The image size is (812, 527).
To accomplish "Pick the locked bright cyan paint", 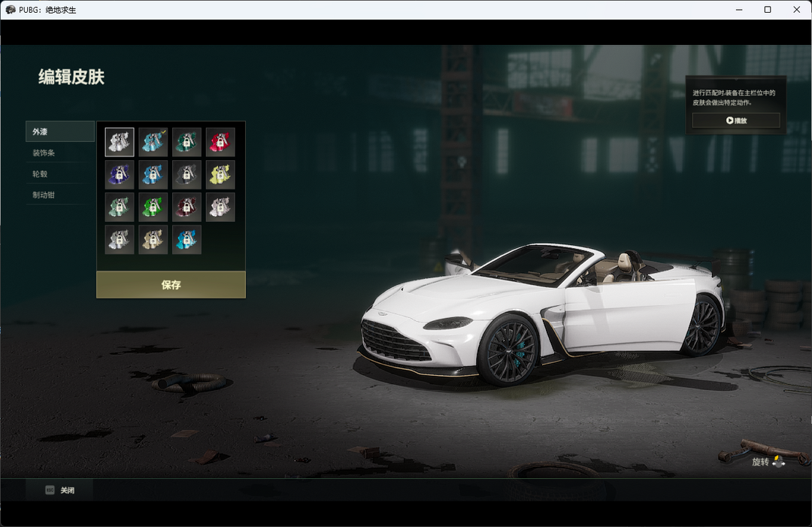I will (x=186, y=239).
